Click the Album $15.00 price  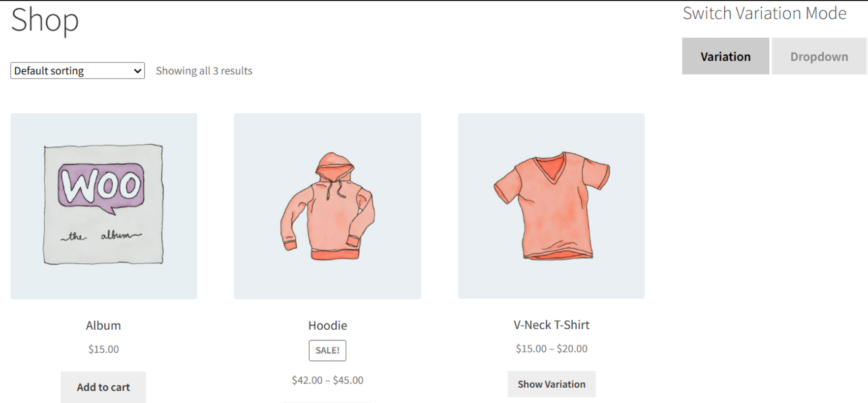103,349
